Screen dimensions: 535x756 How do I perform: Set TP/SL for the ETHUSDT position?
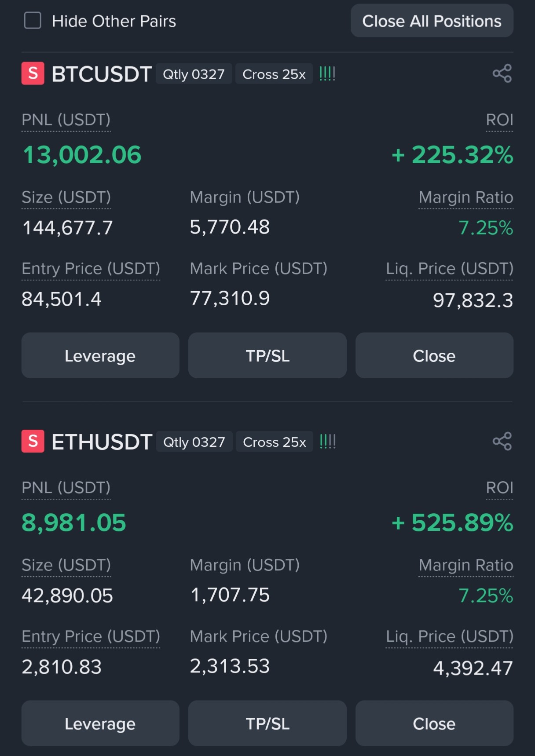coord(267,723)
